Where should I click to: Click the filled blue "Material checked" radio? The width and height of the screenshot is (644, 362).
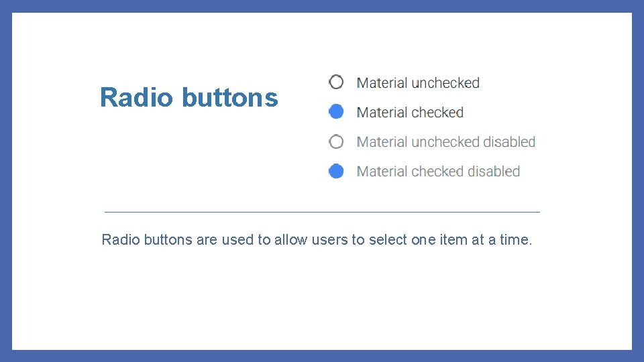[336, 112]
